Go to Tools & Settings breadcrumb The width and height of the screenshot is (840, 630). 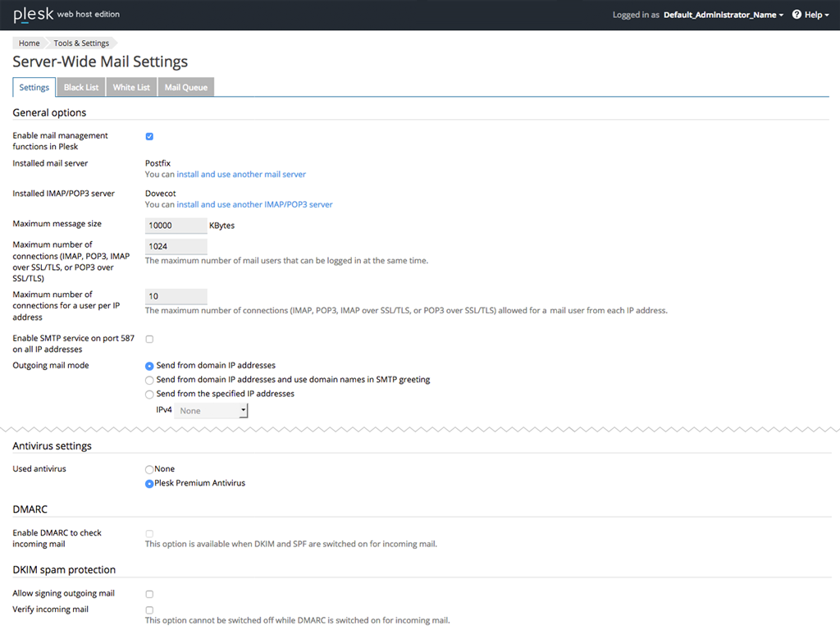[x=81, y=43]
